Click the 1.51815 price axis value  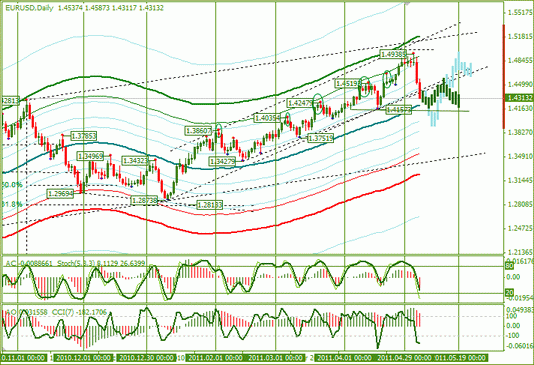[x=520, y=37]
